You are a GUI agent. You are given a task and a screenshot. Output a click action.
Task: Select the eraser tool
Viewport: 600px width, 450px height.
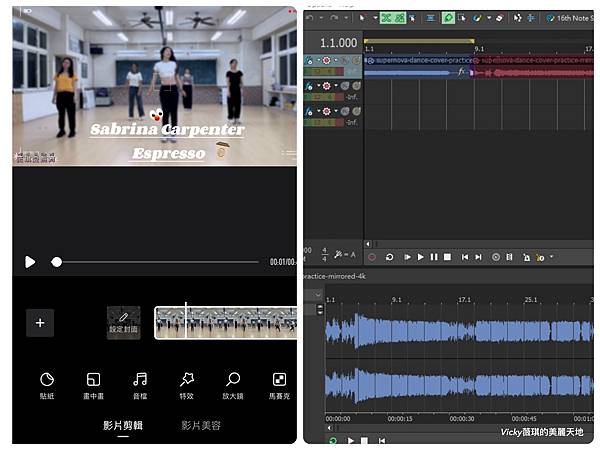pos(499,18)
